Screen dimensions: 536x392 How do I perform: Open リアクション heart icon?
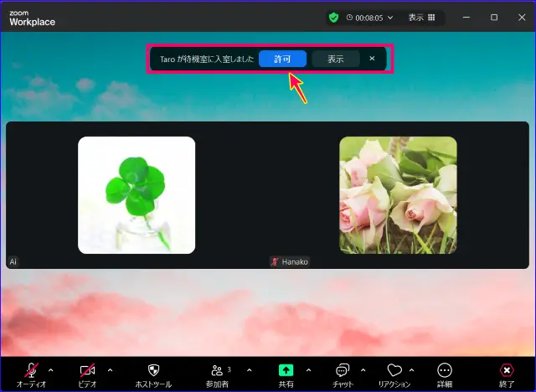(394, 371)
